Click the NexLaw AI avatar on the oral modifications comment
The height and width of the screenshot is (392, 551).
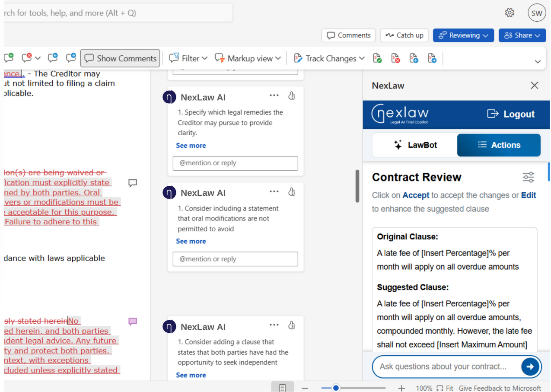click(169, 192)
